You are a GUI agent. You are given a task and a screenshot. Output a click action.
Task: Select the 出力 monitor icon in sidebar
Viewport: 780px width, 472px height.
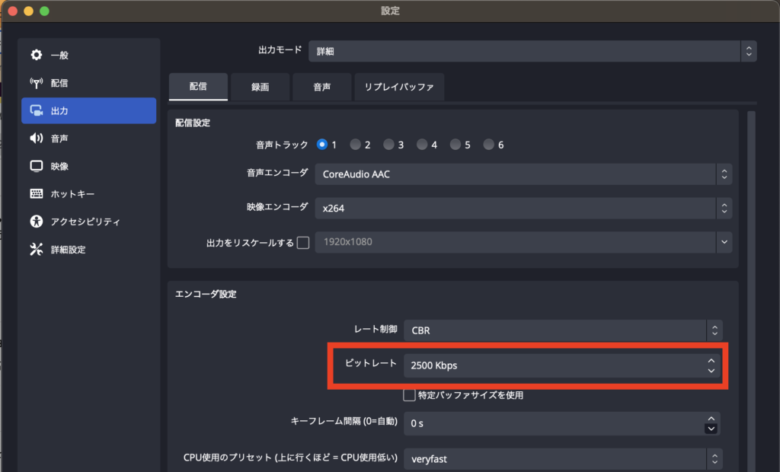(x=37, y=110)
